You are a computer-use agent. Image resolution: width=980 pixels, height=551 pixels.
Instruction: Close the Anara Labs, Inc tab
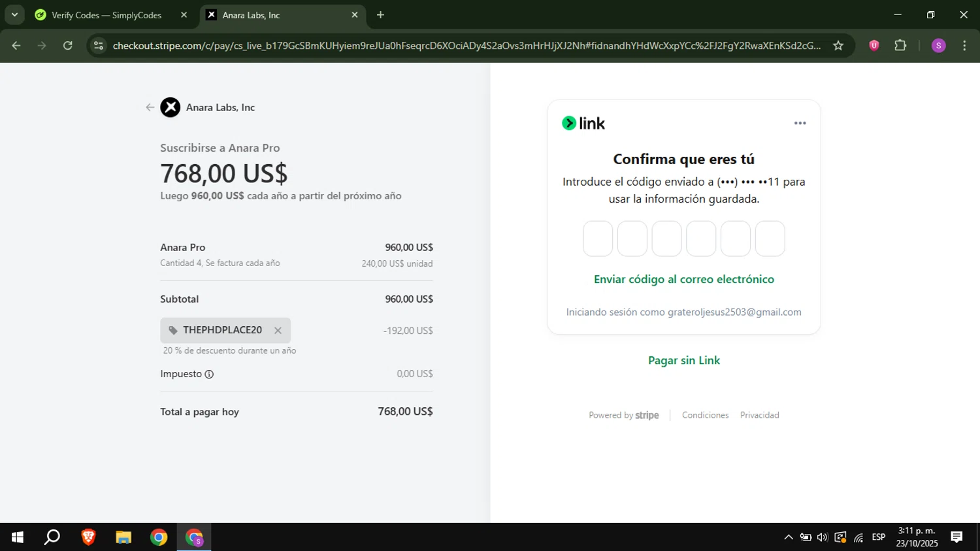click(355, 15)
